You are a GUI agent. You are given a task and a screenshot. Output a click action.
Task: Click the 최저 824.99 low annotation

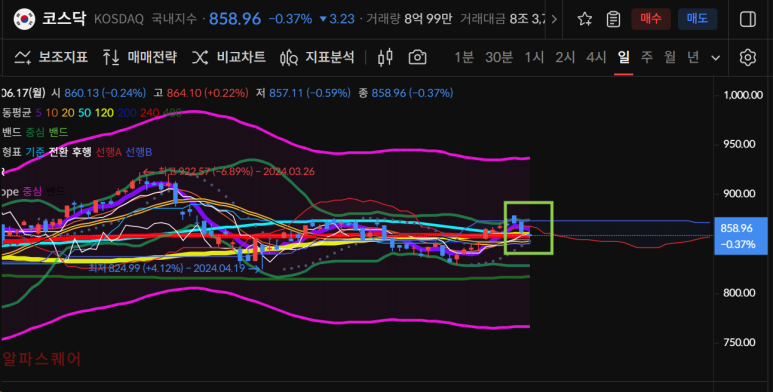point(174,268)
